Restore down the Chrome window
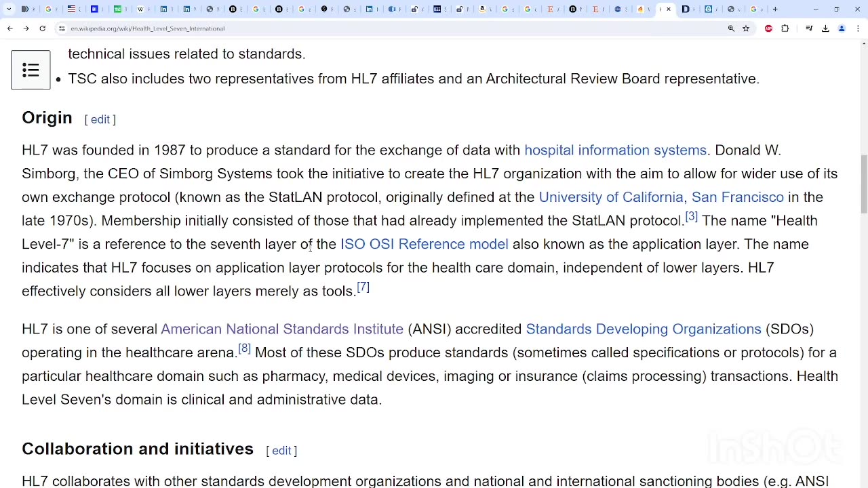This screenshot has height=488, width=868. pos(837,9)
